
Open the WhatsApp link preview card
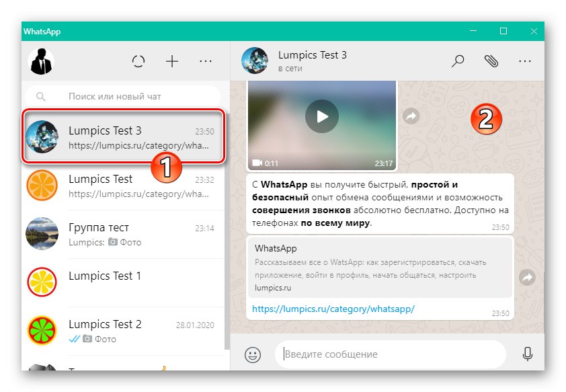[x=380, y=268]
